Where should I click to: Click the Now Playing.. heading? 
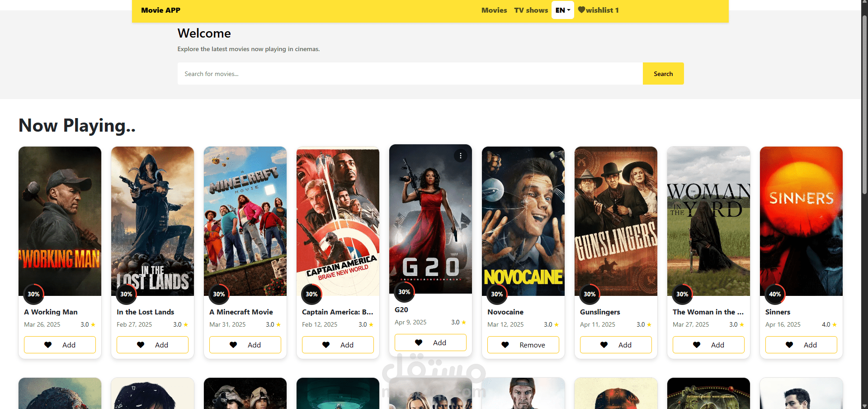click(77, 126)
